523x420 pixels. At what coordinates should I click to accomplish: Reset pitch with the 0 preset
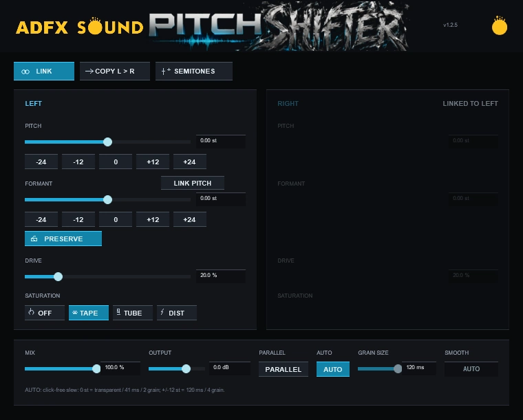[x=116, y=162]
